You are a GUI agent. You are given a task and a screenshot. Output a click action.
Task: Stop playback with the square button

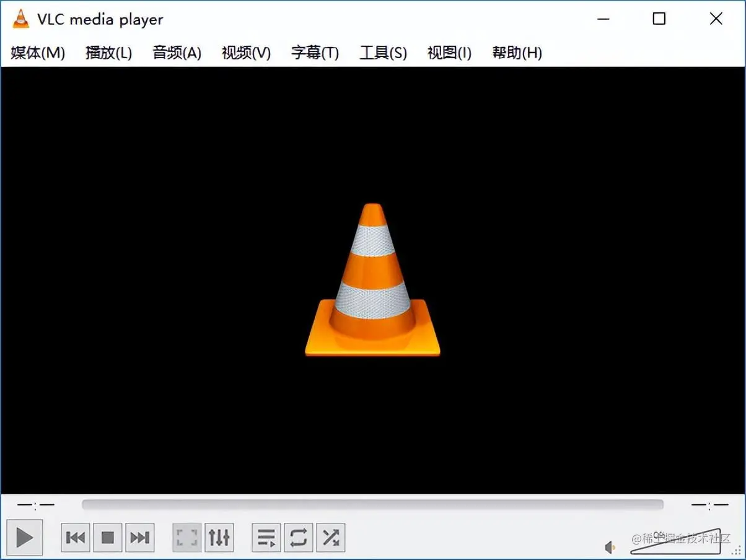[x=108, y=537]
